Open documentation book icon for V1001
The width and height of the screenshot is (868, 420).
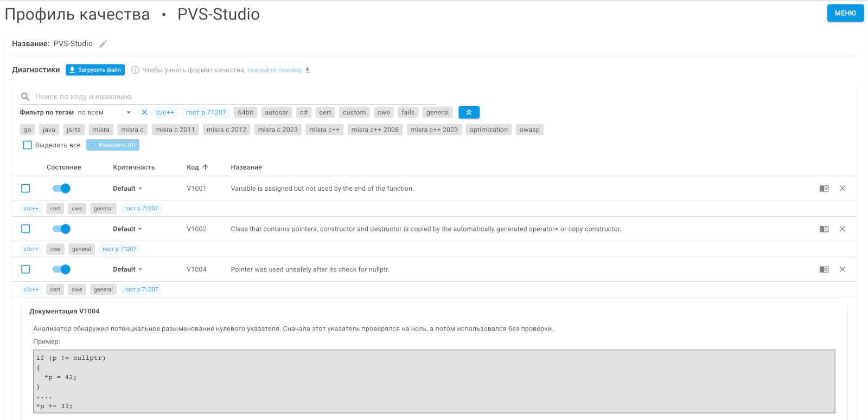point(824,189)
